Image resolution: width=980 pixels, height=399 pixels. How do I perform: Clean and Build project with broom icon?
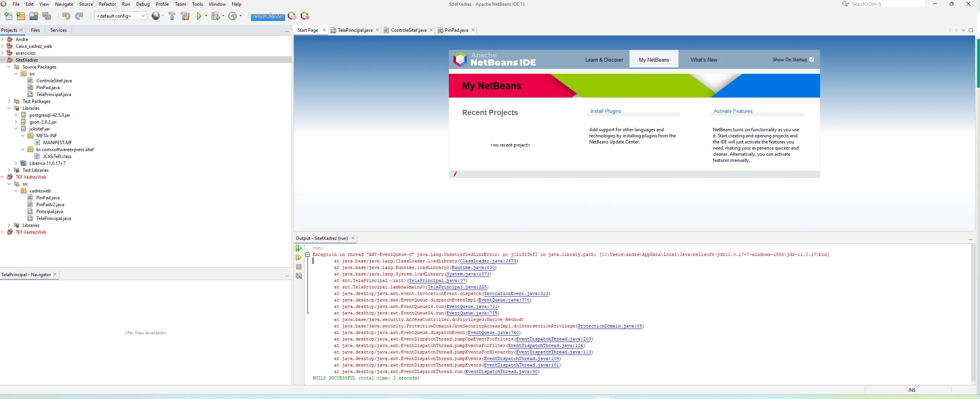pyautogui.click(x=185, y=16)
